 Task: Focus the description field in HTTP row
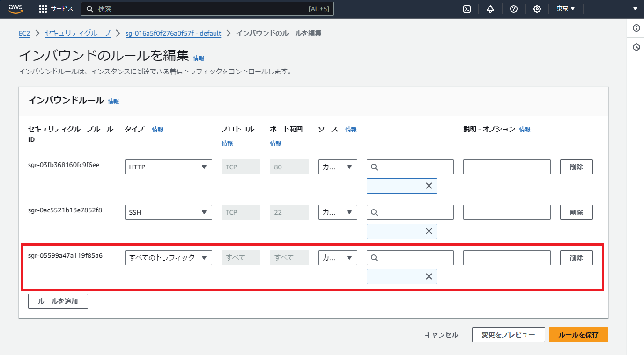point(507,167)
